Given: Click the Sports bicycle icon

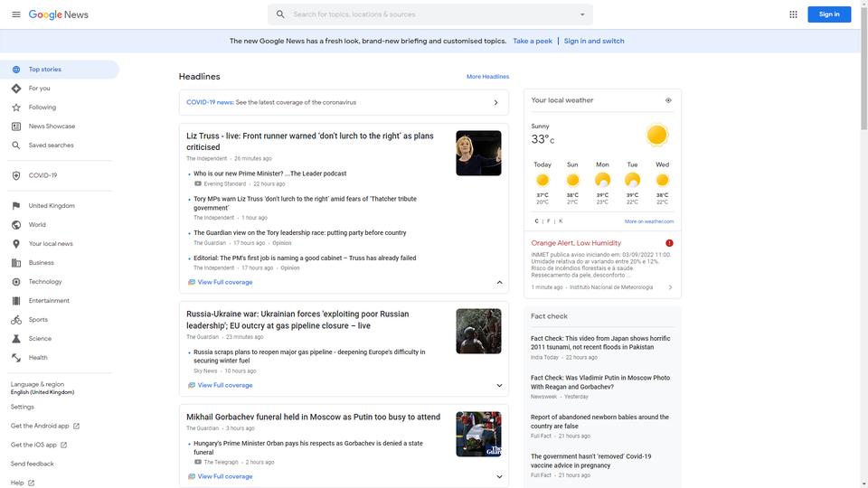Looking at the screenshot, I should 16,320.
